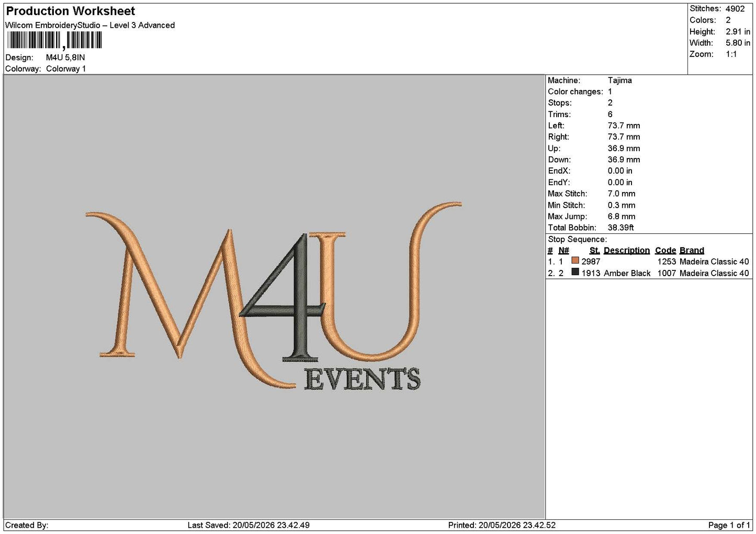The image size is (756, 534).
Task: Click the Machine value Tajima
Action: (x=620, y=81)
